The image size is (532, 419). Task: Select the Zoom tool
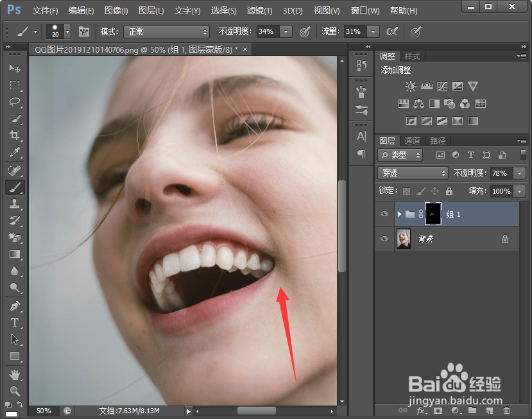[x=14, y=391]
